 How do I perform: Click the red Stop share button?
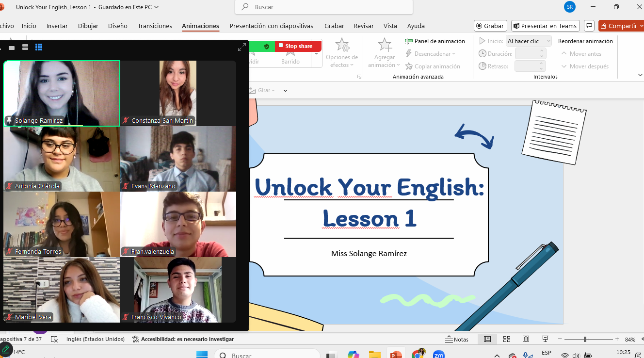[298, 46]
